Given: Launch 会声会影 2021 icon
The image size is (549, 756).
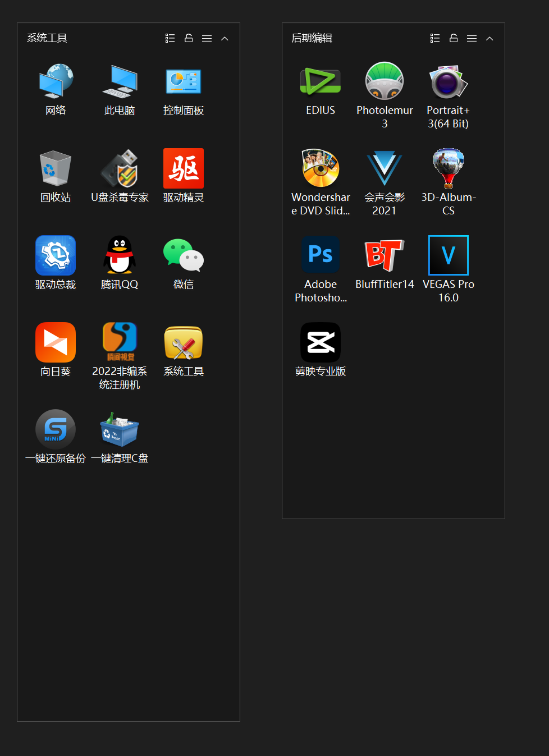Looking at the screenshot, I should [385, 168].
